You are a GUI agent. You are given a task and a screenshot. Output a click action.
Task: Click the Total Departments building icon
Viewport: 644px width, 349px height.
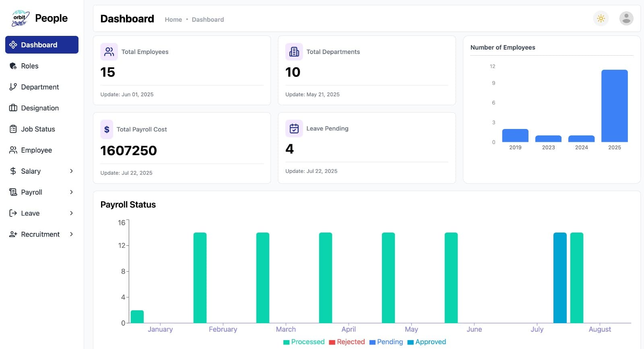(x=294, y=52)
